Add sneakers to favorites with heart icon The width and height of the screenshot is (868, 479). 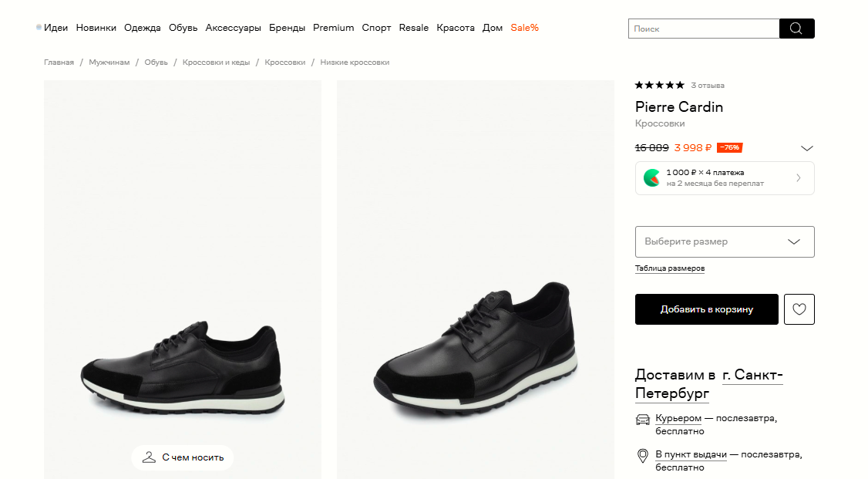[799, 309]
